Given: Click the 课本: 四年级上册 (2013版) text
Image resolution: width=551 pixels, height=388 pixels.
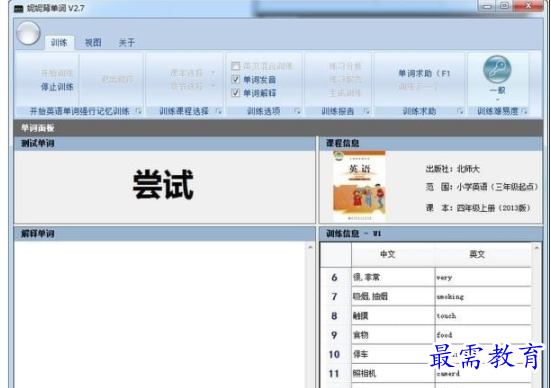Looking at the screenshot, I should coord(478,208).
